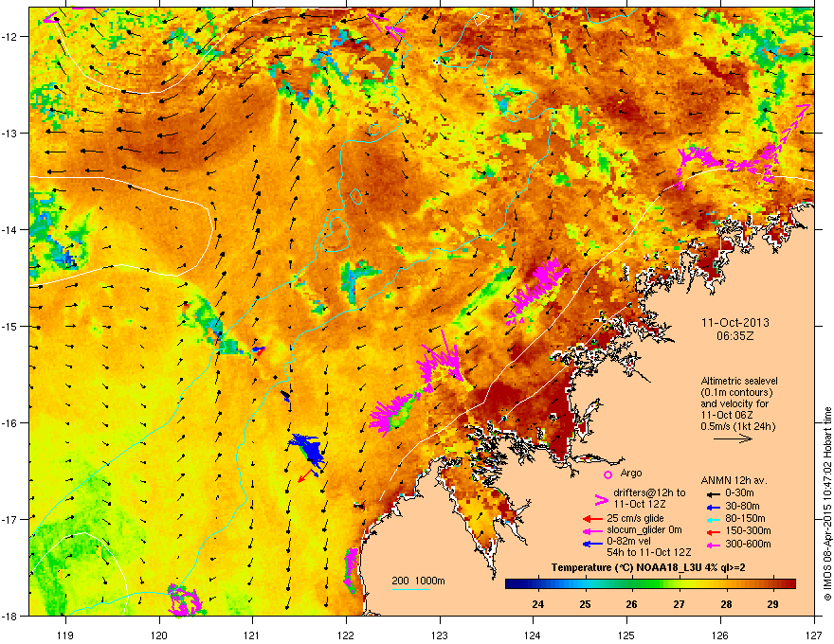Image resolution: width=834 pixels, height=644 pixels.
Task: Click the 25 cm/s glide label
Action: tap(635, 519)
